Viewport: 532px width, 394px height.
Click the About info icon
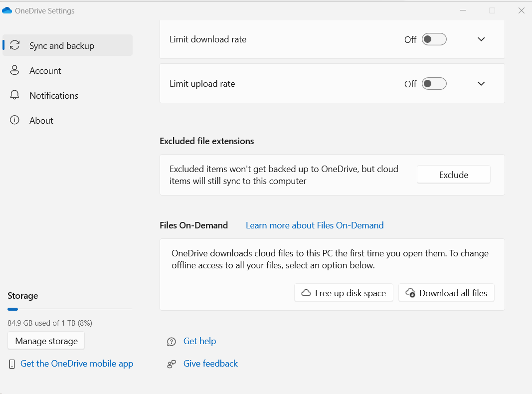coord(14,120)
